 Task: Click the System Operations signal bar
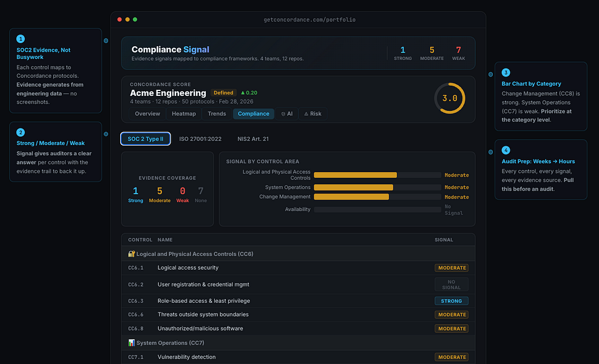(377, 187)
